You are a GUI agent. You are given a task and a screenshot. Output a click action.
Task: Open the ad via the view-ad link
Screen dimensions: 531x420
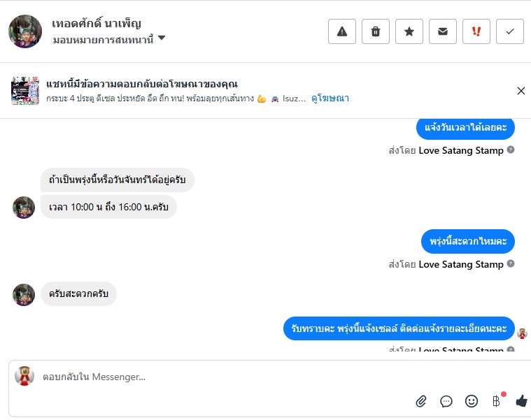click(x=330, y=99)
